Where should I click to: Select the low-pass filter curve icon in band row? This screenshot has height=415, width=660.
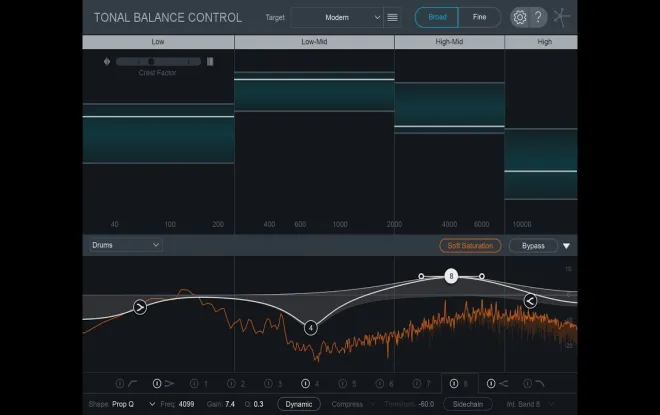click(x=540, y=383)
